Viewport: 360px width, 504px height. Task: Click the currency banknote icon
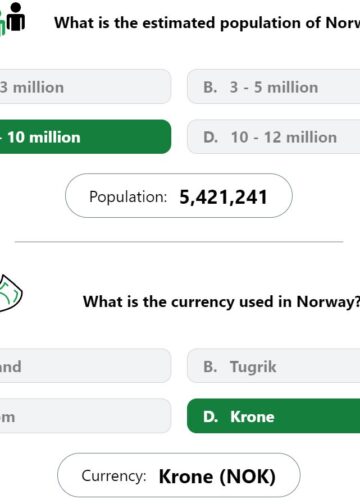(11, 293)
